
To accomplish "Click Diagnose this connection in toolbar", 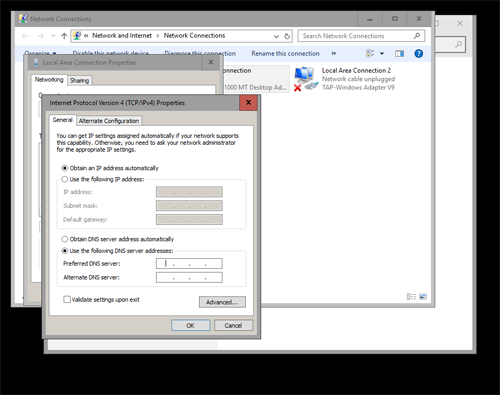I will click(200, 53).
